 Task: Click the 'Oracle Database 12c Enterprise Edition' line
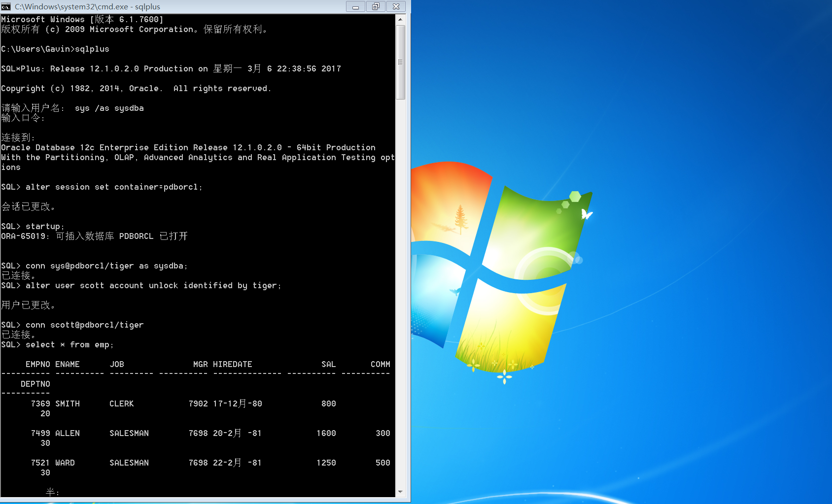click(x=188, y=147)
